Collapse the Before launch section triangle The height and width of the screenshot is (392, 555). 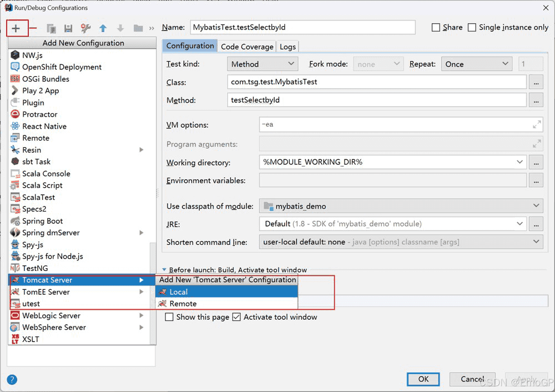[164, 269]
